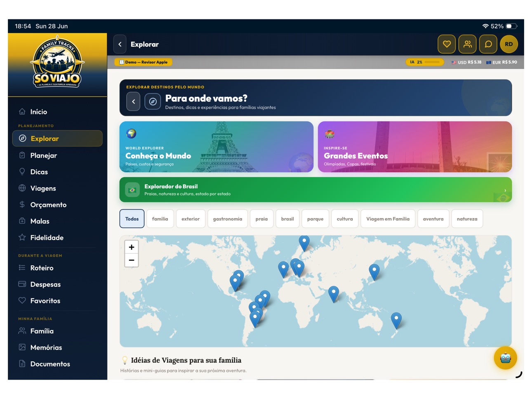Go back using arrow beside Explorar title
Image resolution: width=532 pixels, height=399 pixels.
click(120, 44)
